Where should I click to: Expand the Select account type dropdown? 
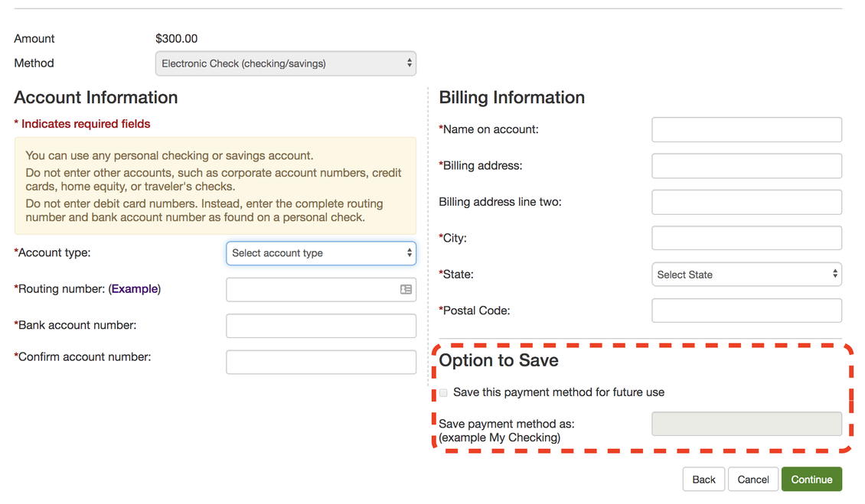click(x=321, y=253)
